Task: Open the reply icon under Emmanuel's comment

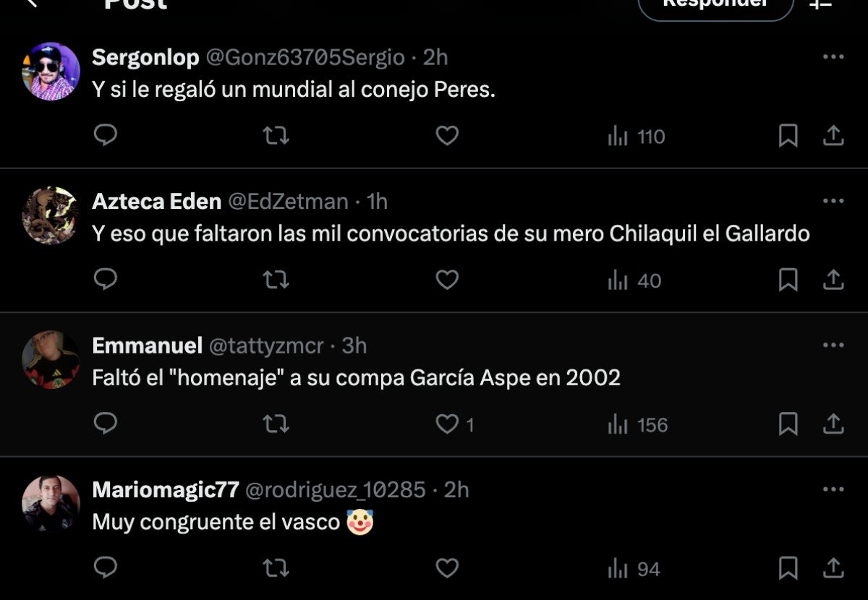Action: 106,425
